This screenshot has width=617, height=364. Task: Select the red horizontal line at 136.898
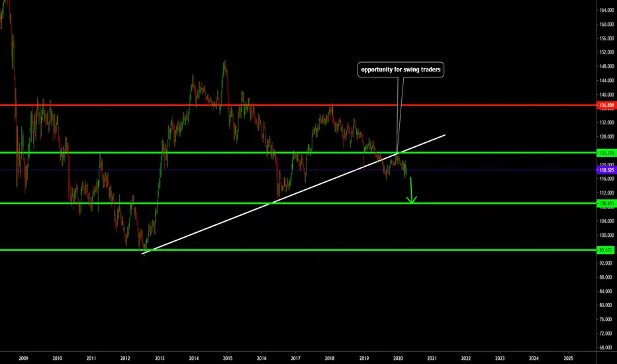[299, 105]
